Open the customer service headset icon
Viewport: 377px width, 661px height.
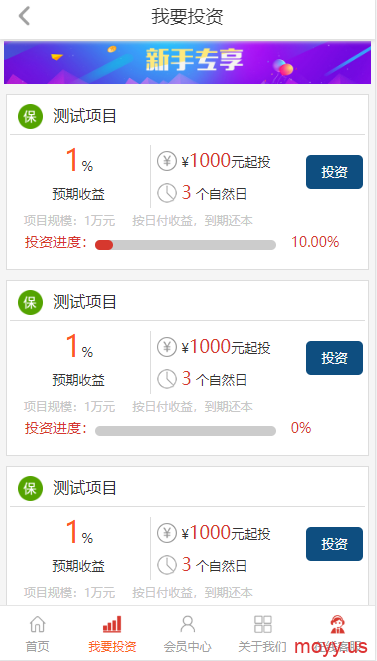pyautogui.click(x=337, y=623)
